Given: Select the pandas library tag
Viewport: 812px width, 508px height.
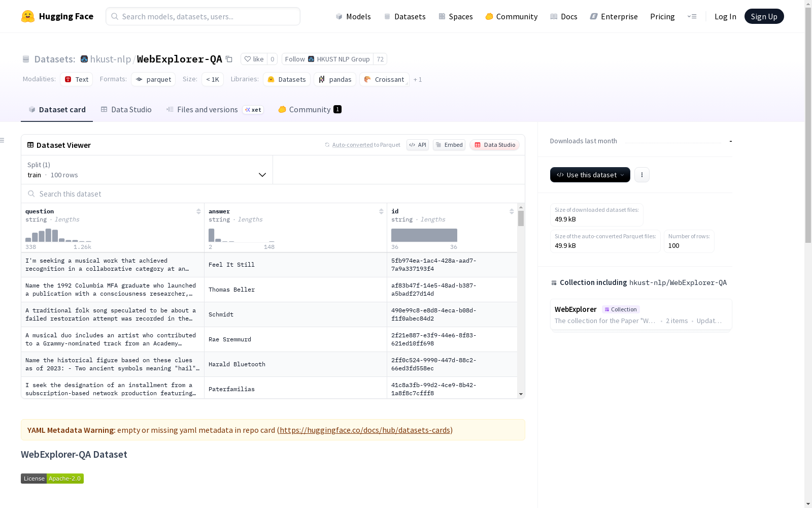Looking at the screenshot, I should 335,79.
